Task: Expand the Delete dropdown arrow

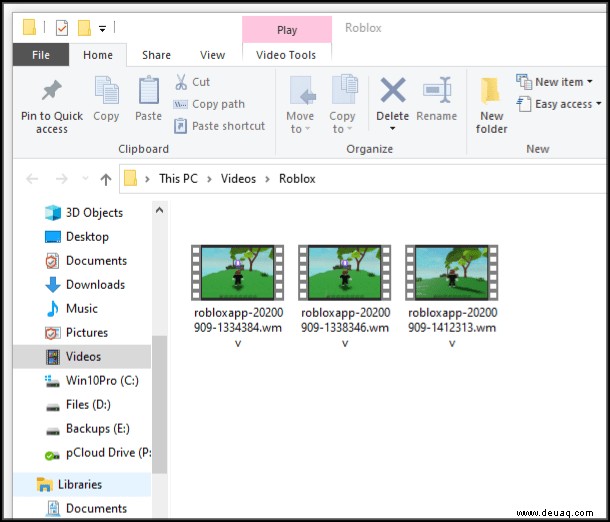Action: pyautogui.click(x=393, y=128)
